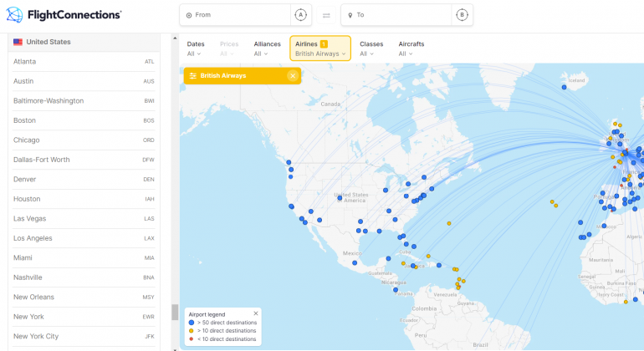644x351 pixels.
Task: Click the red <10 destinations legend dot
Action: click(x=191, y=338)
